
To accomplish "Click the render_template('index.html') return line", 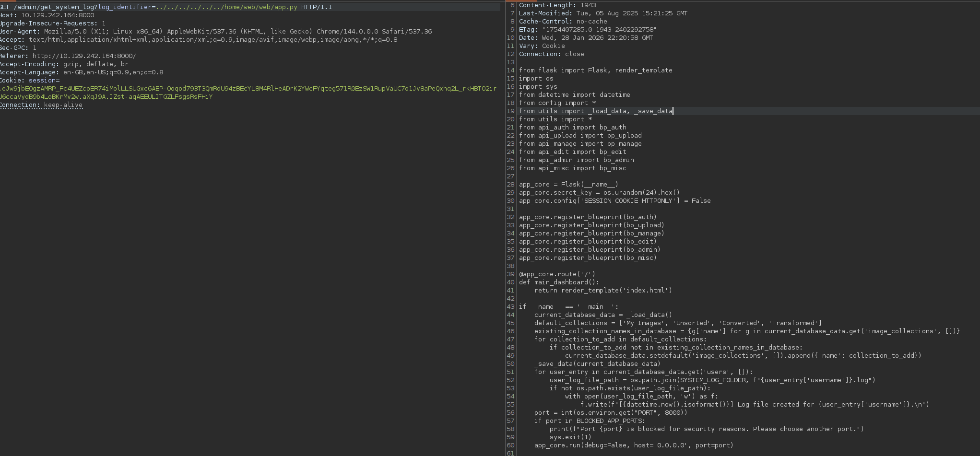I will (603, 291).
